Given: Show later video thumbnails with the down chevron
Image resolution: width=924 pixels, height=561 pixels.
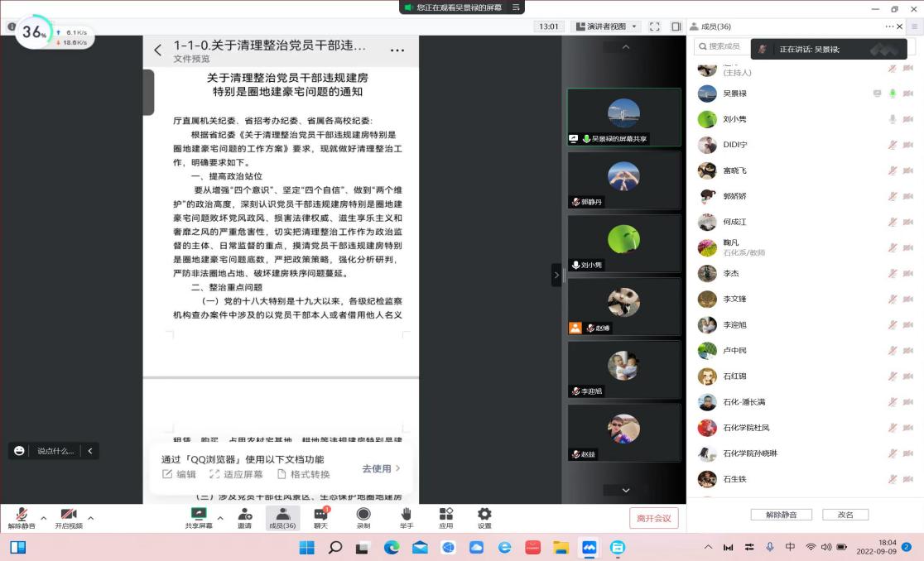Looking at the screenshot, I should click(626, 490).
